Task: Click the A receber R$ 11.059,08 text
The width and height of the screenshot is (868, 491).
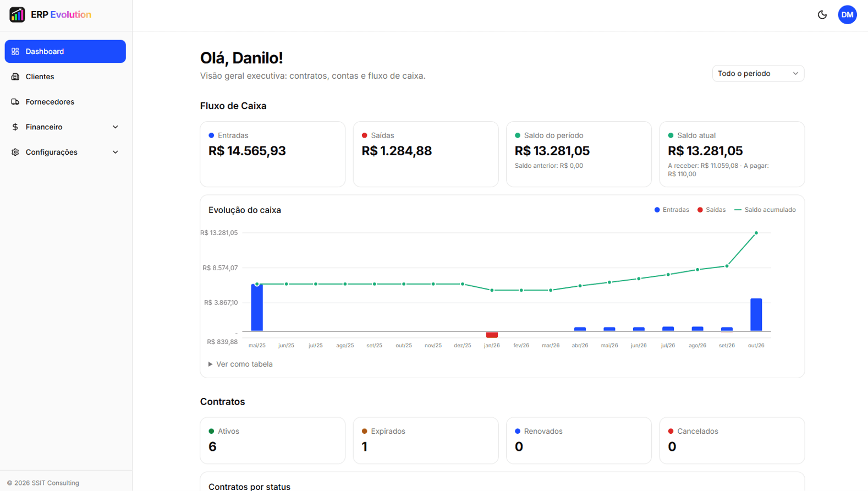Action: (703, 166)
